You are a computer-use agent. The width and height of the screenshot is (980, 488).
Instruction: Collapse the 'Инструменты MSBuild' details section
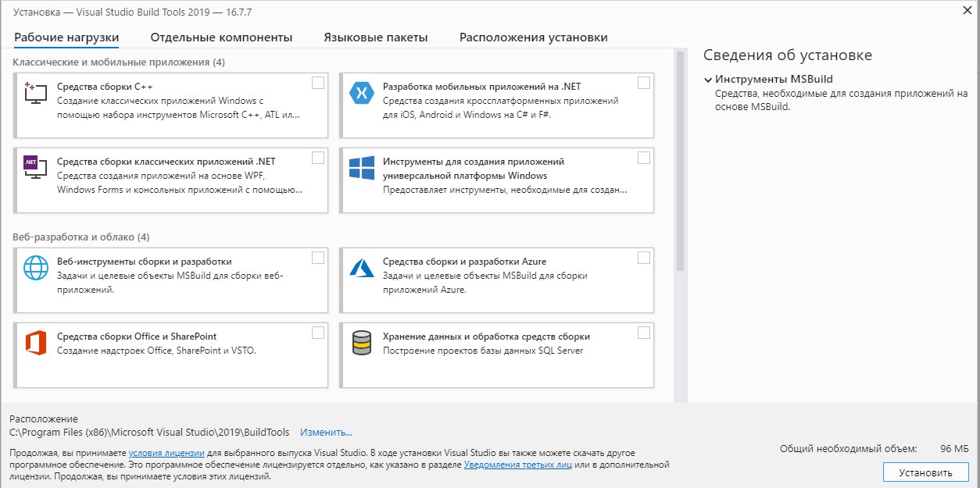click(708, 80)
